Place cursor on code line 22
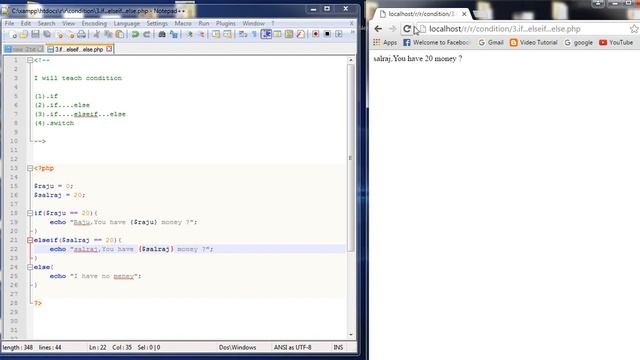The height and width of the screenshot is (360, 640). coord(189,249)
